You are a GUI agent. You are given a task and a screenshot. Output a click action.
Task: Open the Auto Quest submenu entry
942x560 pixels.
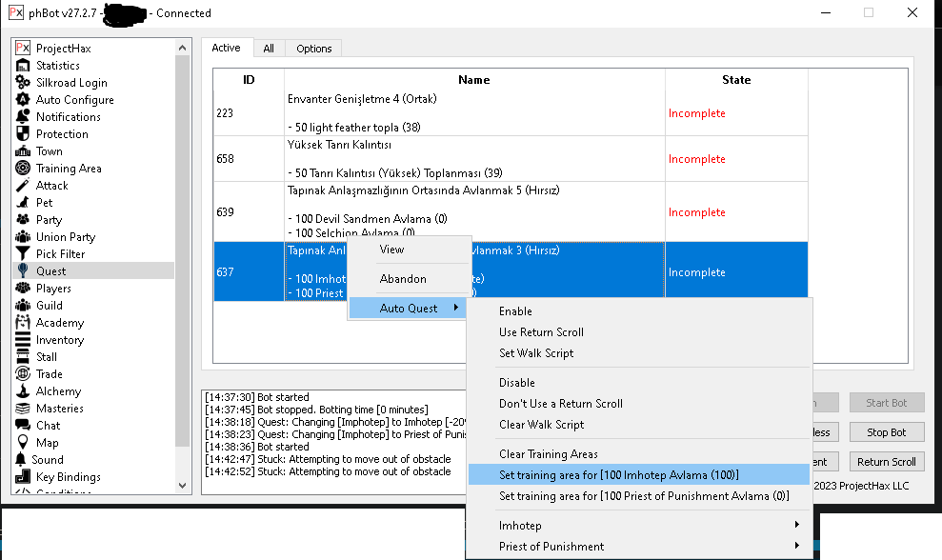pyautogui.click(x=410, y=308)
